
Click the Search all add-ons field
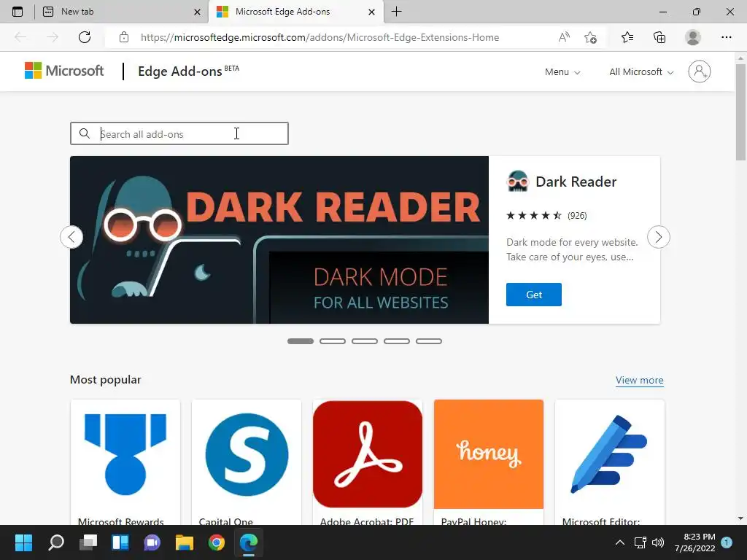[179, 134]
